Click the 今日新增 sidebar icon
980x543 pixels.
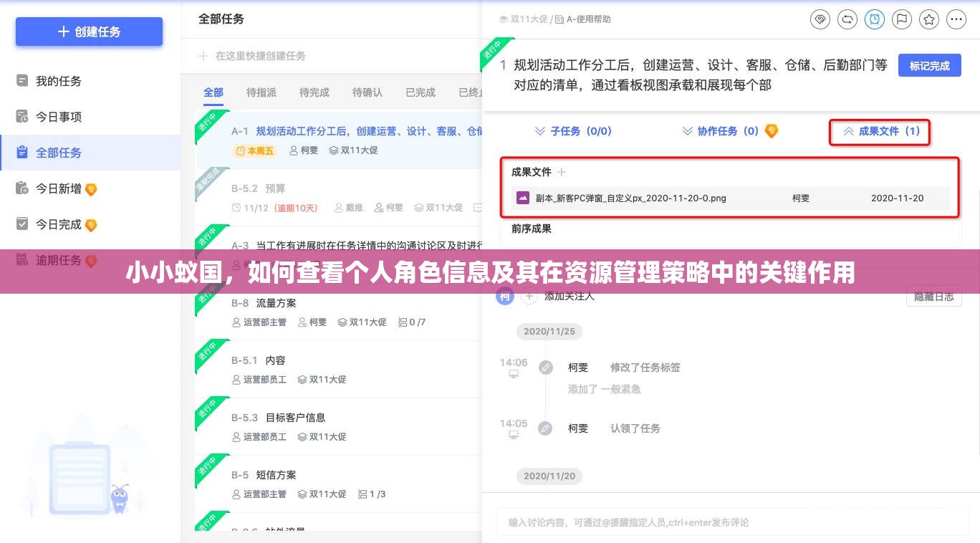click(x=22, y=188)
